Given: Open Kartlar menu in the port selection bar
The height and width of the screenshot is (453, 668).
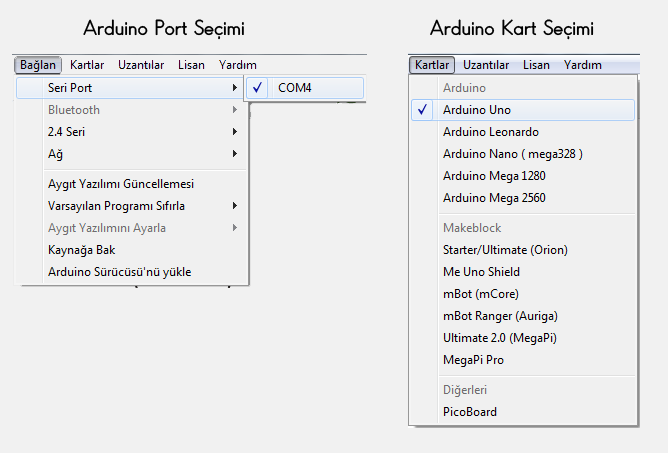Looking at the screenshot, I should [x=87, y=65].
